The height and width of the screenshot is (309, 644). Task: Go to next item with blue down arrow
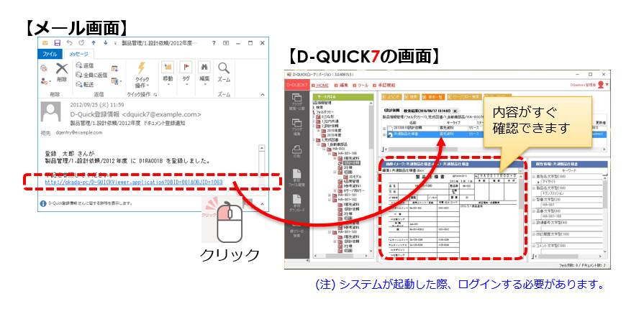click(x=105, y=42)
